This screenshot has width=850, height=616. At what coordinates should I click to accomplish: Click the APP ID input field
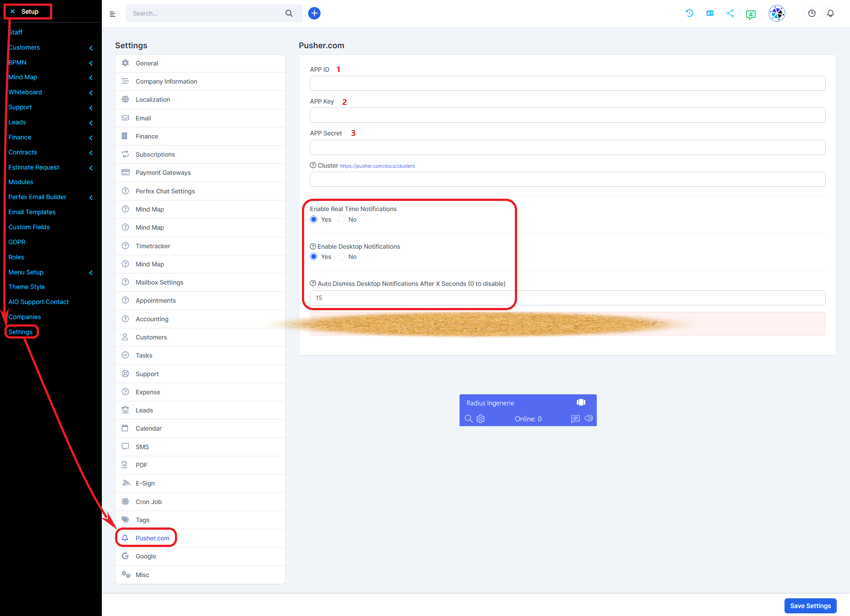tap(568, 83)
